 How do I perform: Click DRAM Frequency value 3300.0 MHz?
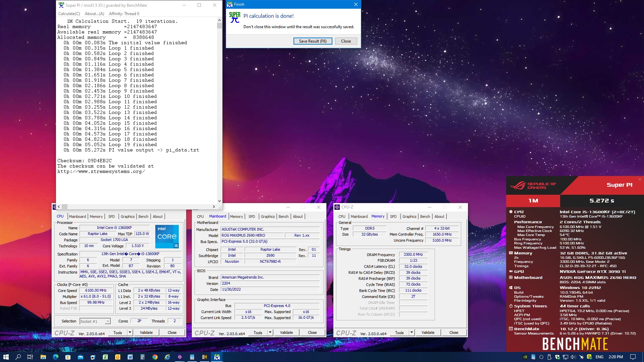pyautogui.click(x=413, y=255)
